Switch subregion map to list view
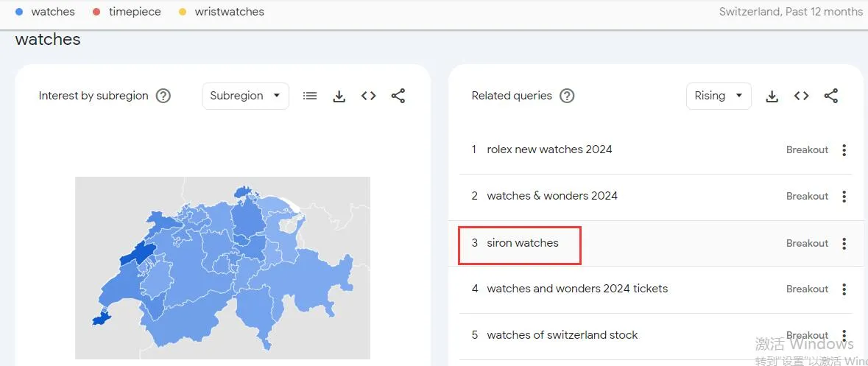This screenshot has width=868, height=366. 310,96
